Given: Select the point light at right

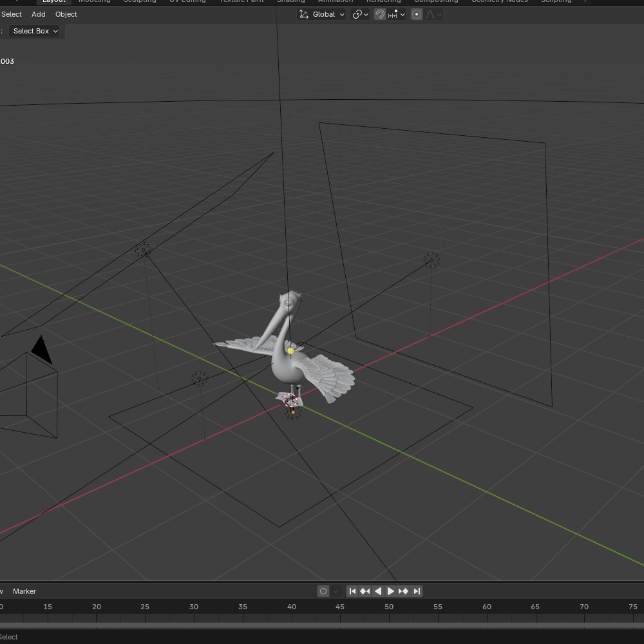Looking at the screenshot, I should click(x=431, y=260).
